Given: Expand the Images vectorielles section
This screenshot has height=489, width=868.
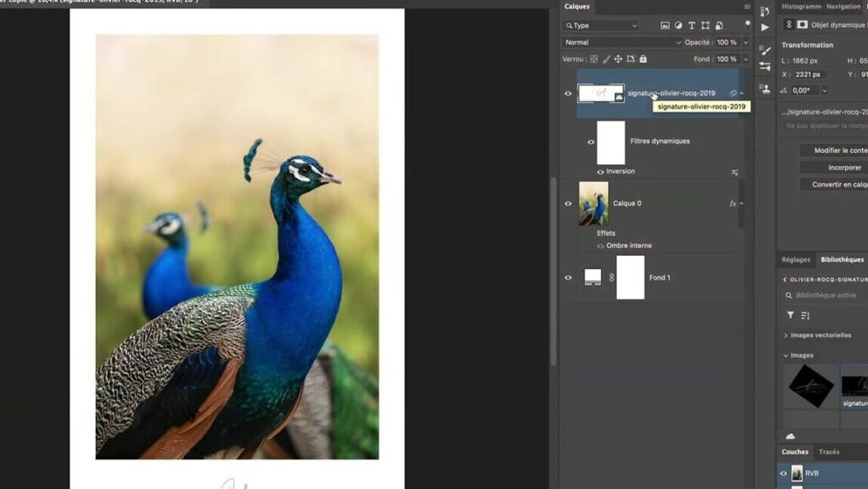Looking at the screenshot, I should point(786,336).
